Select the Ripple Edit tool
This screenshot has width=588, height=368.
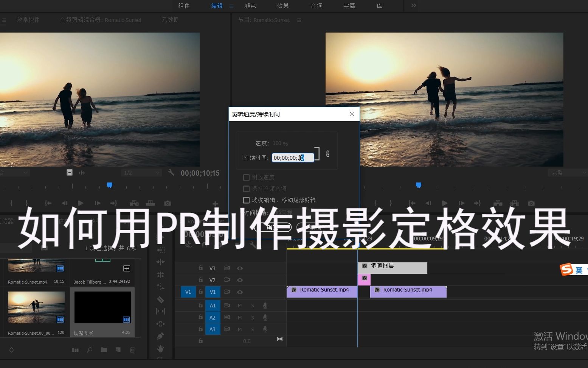[x=160, y=262]
